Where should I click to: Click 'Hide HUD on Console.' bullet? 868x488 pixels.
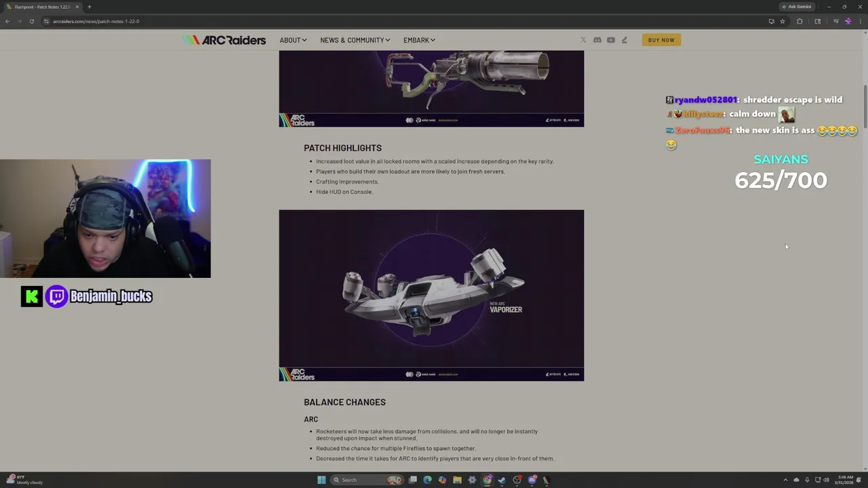344,192
